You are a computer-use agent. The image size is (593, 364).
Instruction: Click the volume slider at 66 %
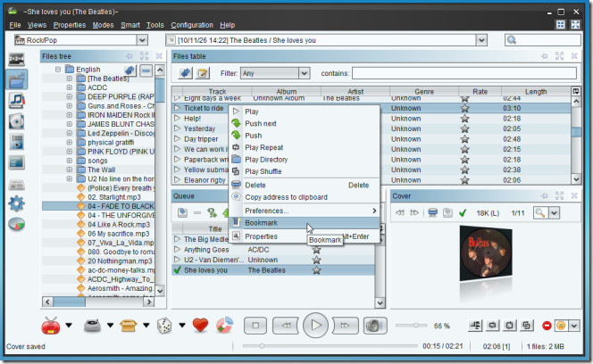click(412, 326)
